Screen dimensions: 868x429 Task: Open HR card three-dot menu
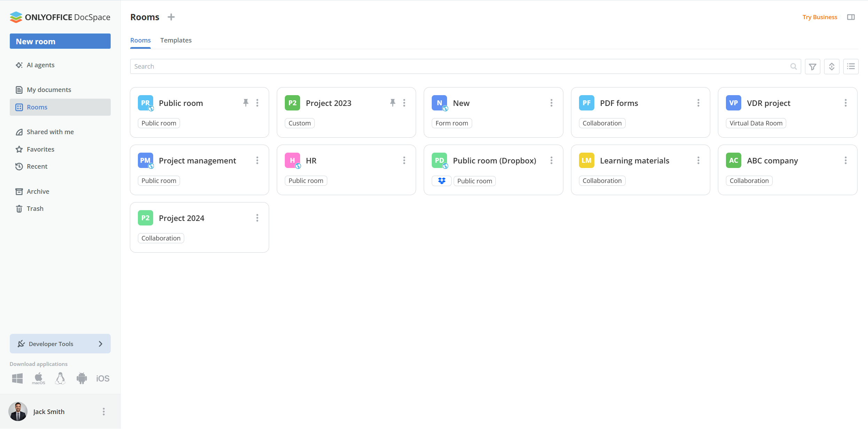click(x=404, y=160)
